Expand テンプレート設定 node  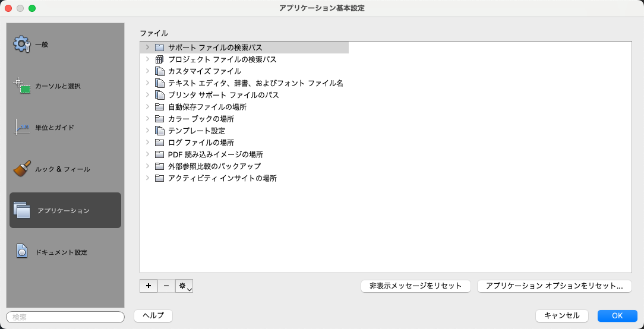[147, 131]
